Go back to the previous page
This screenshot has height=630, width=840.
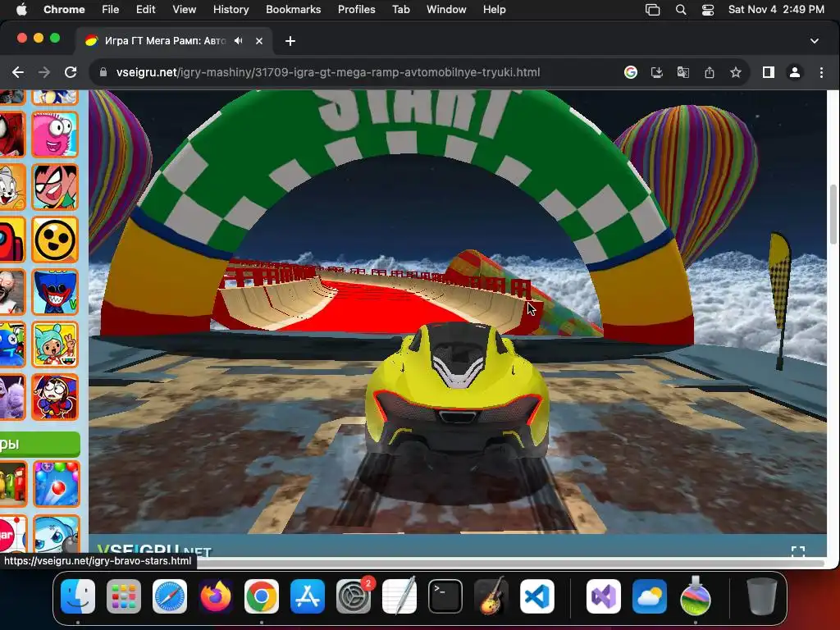tap(18, 72)
